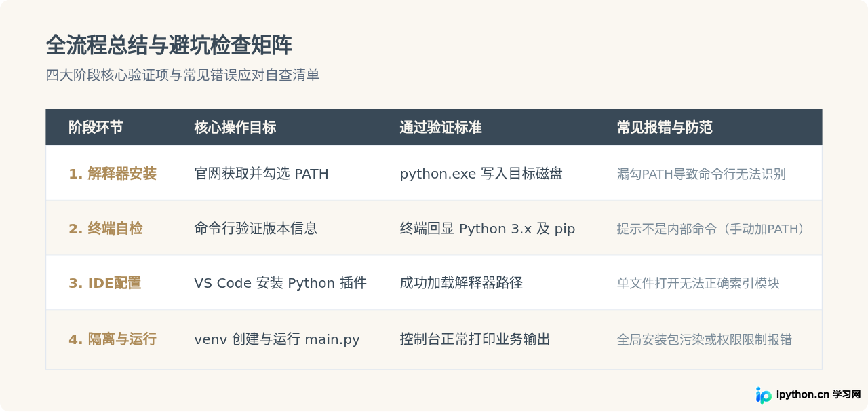
Task: Select the '3. IDE配置' row label
Action: point(105,283)
